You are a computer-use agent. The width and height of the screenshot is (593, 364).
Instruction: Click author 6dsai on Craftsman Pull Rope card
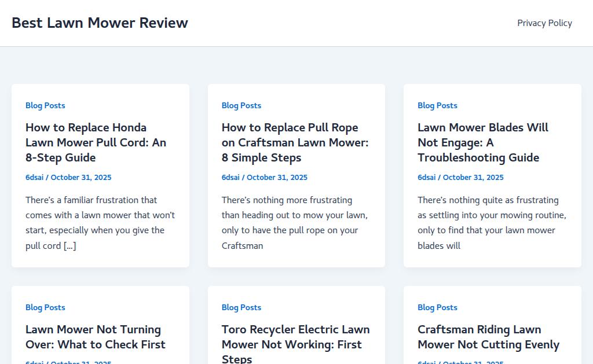pos(230,177)
